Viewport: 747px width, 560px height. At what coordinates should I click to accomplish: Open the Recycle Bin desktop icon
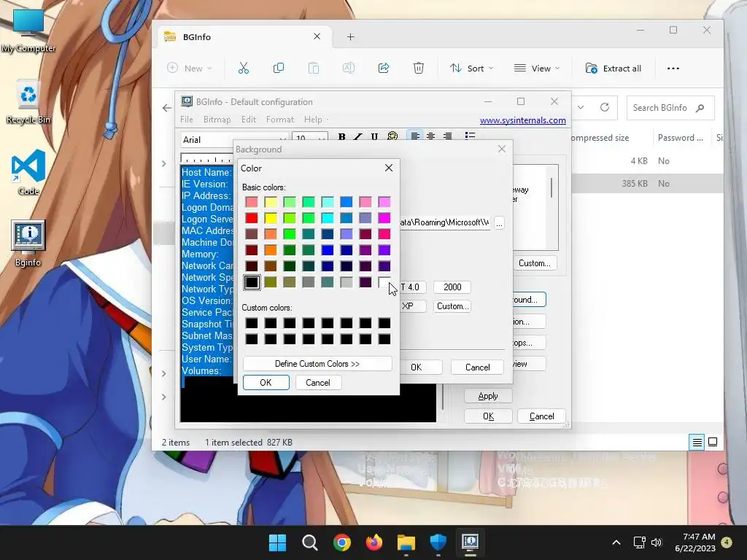click(28, 102)
